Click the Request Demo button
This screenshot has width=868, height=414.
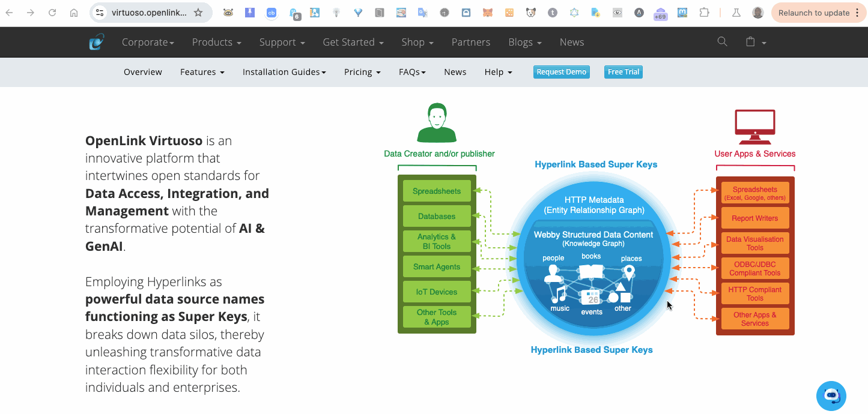click(562, 72)
